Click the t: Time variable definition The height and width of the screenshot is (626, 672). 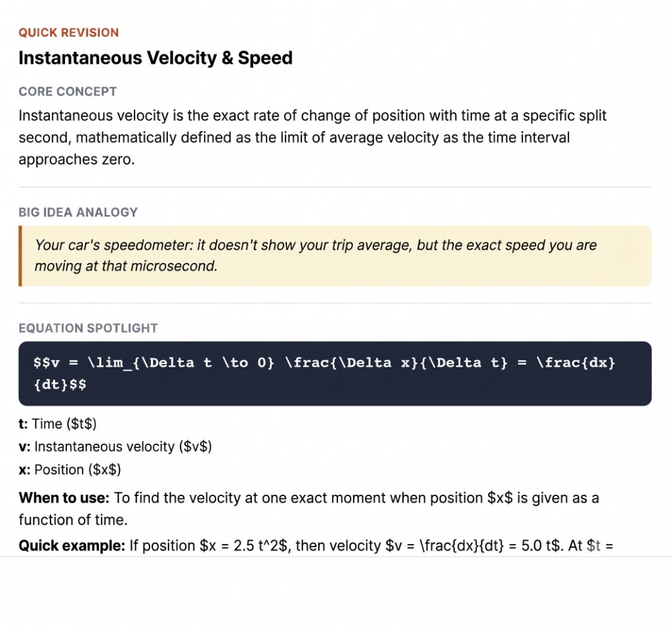tap(58, 424)
